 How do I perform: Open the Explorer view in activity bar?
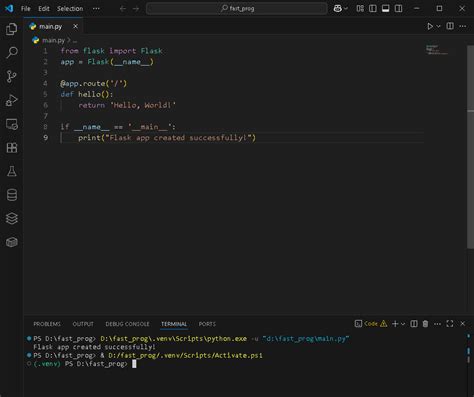point(12,29)
